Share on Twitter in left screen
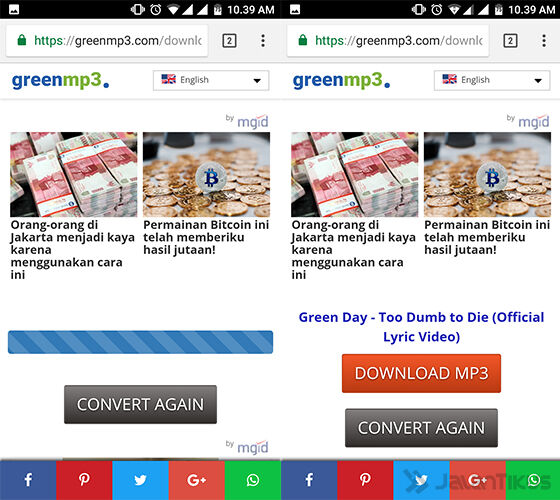The width and height of the screenshot is (560, 500). [140, 480]
